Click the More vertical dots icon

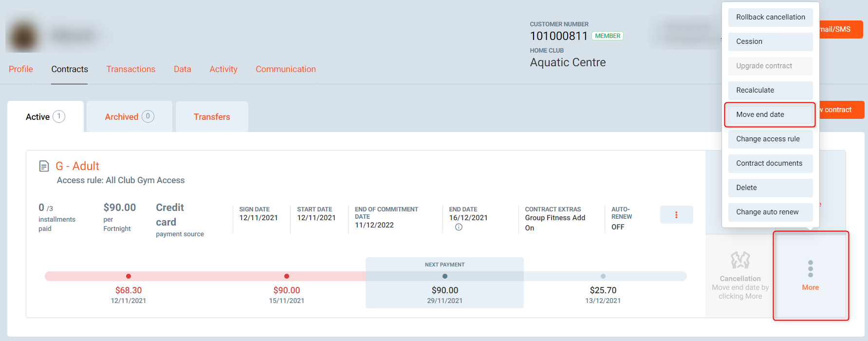click(x=810, y=269)
